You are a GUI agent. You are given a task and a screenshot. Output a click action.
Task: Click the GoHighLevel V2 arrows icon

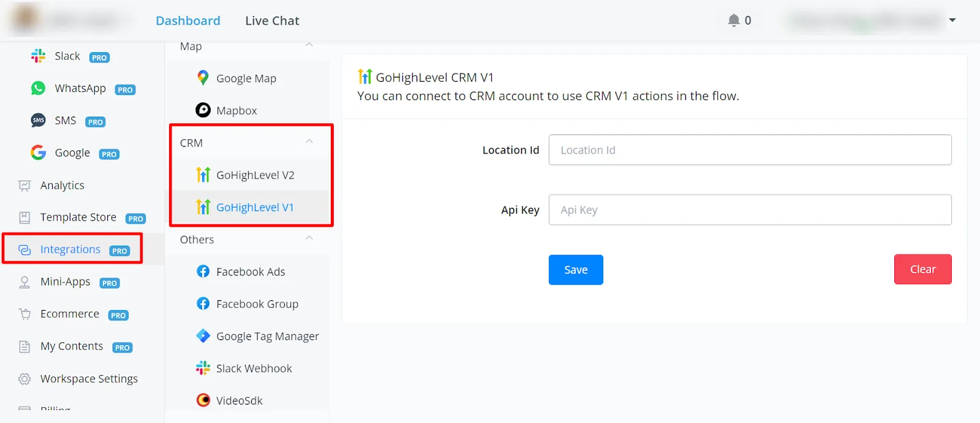coord(203,175)
